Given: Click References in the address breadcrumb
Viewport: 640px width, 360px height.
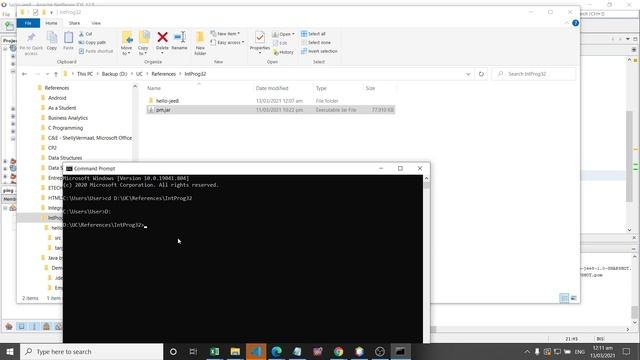Looking at the screenshot, I should click(x=163, y=74).
